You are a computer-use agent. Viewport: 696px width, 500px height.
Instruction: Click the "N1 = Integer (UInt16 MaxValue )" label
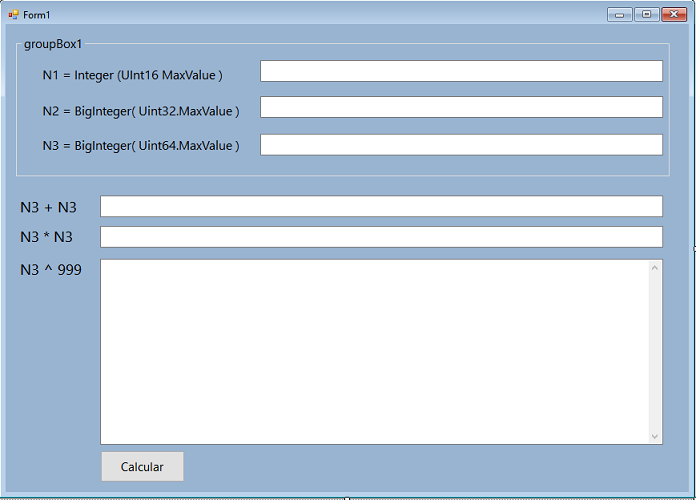pyautogui.click(x=132, y=75)
